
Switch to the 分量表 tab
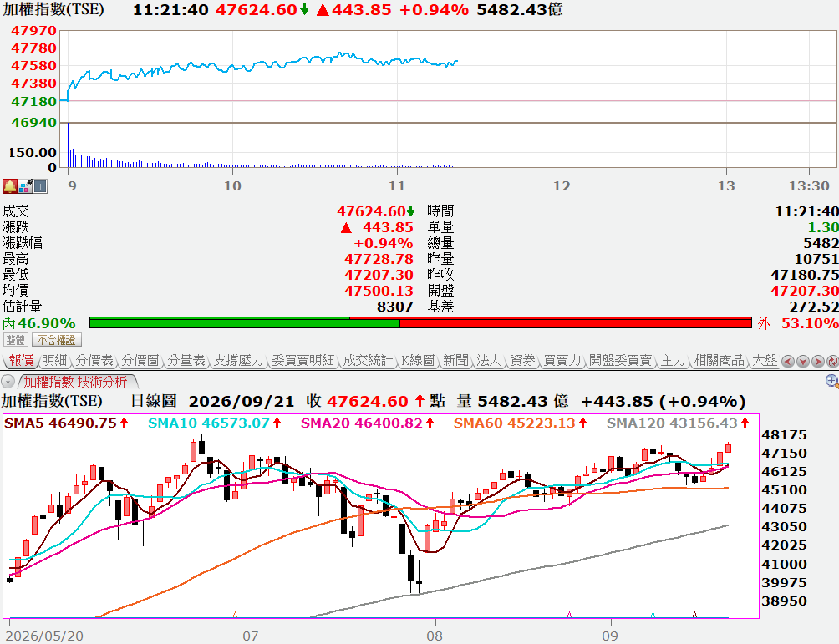[186, 361]
